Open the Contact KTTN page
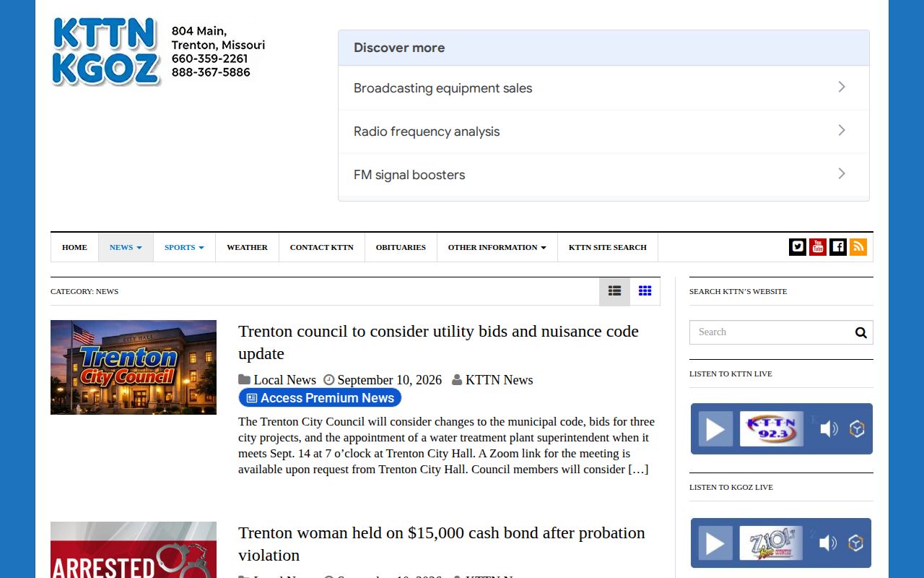 (322, 247)
